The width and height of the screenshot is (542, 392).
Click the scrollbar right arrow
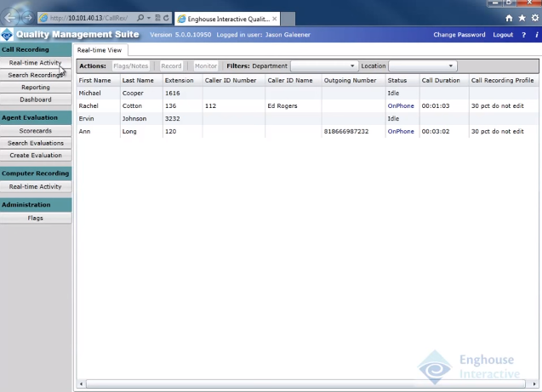534,383
